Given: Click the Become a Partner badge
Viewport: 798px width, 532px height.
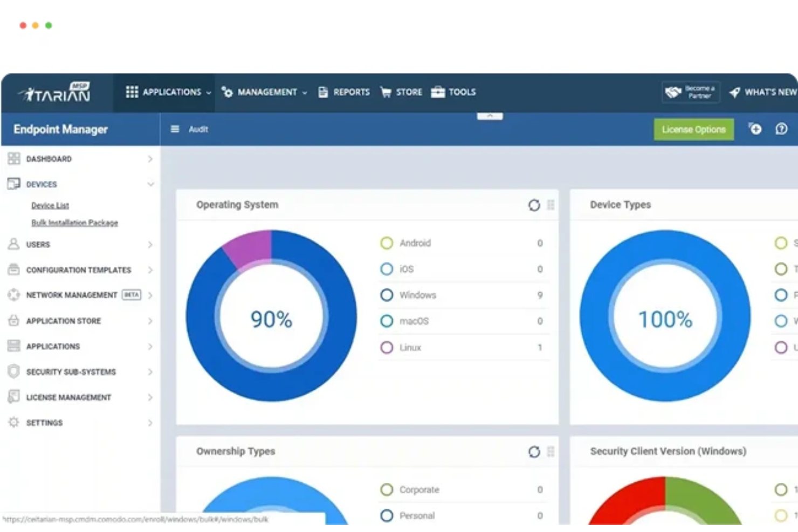Looking at the screenshot, I should click(691, 92).
